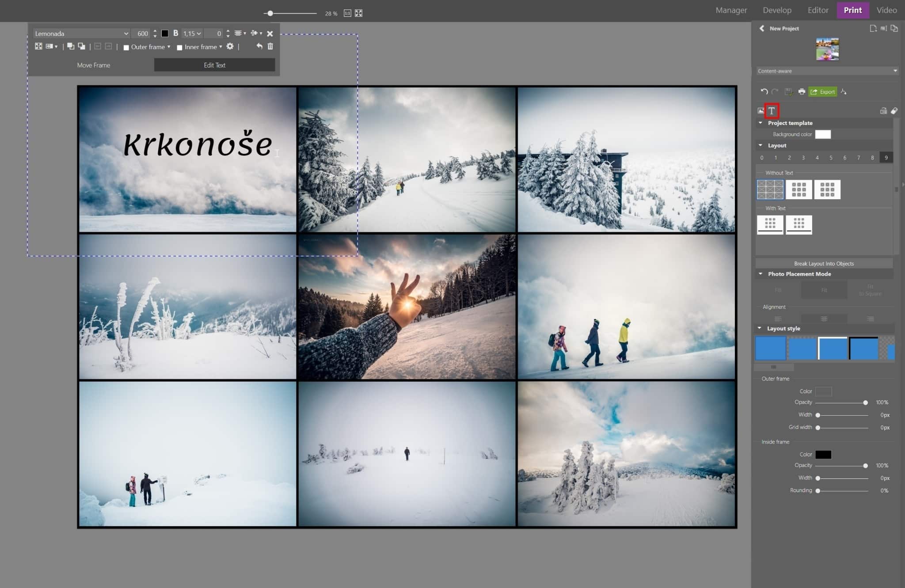Toggle the Outer frame checkbox
905x588 pixels.
tap(127, 47)
